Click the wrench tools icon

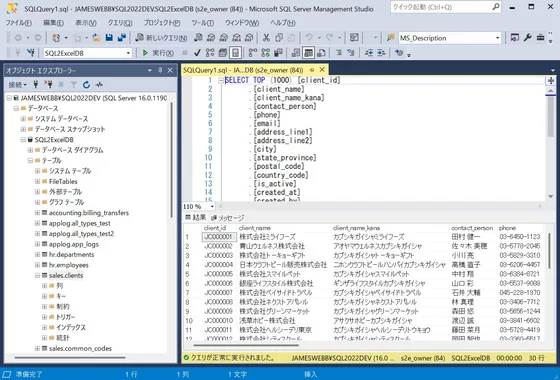click(528, 38)
